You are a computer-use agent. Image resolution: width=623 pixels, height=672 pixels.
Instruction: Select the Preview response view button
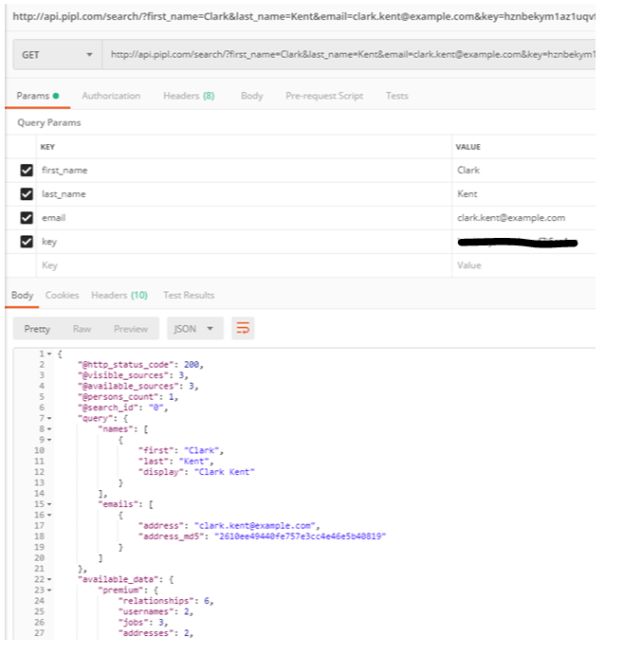coord(131,329)
